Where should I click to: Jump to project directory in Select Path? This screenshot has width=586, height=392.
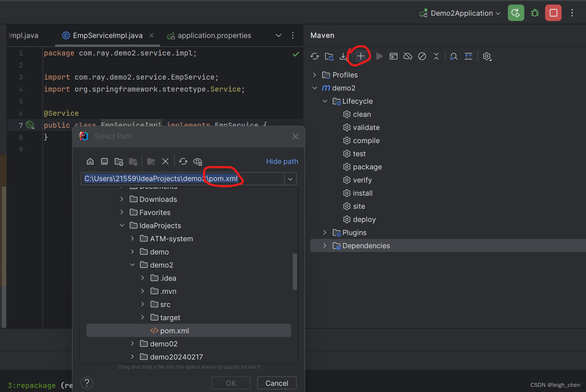coord(119,161)
